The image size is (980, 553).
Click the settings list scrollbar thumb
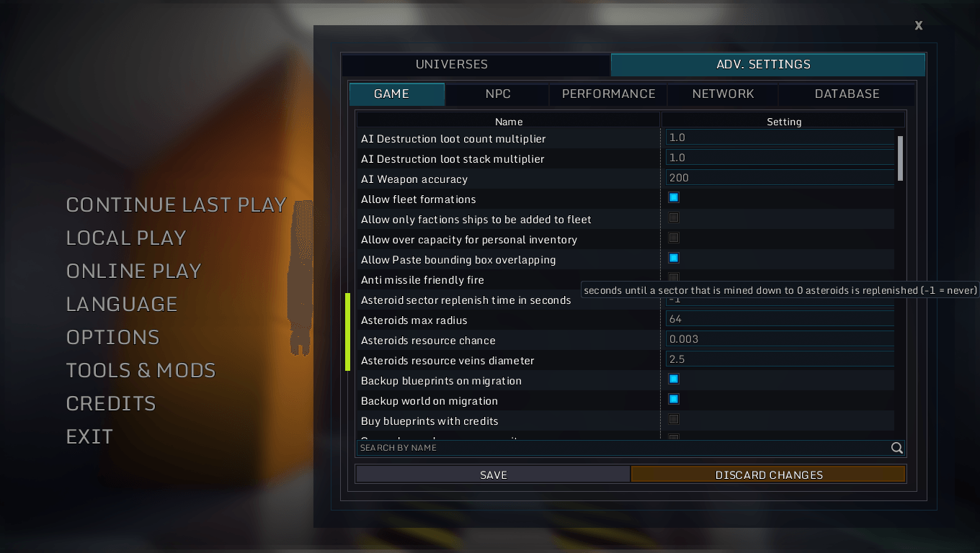pyautogui.click(x=900, y=158)
